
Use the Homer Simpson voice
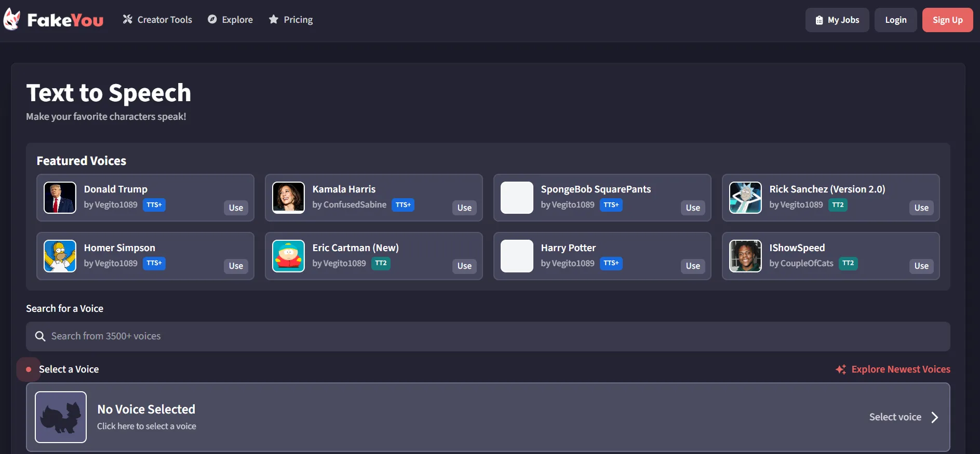click(236, 266)
